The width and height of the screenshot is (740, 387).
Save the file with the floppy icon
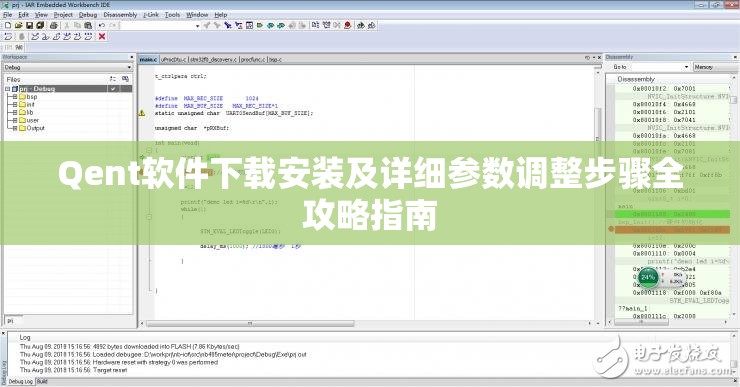[29, 25]
